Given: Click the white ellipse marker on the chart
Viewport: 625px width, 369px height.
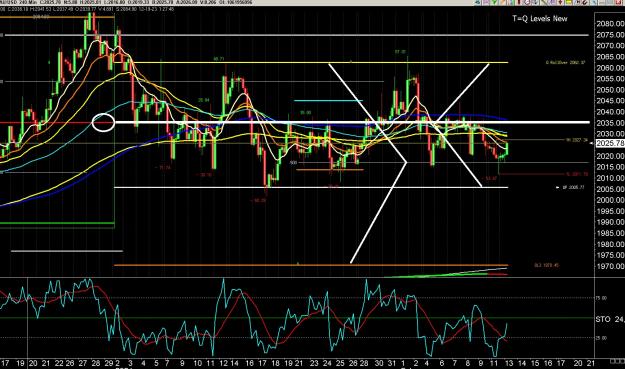Looking at the screenshot, I should click(103, 122).
